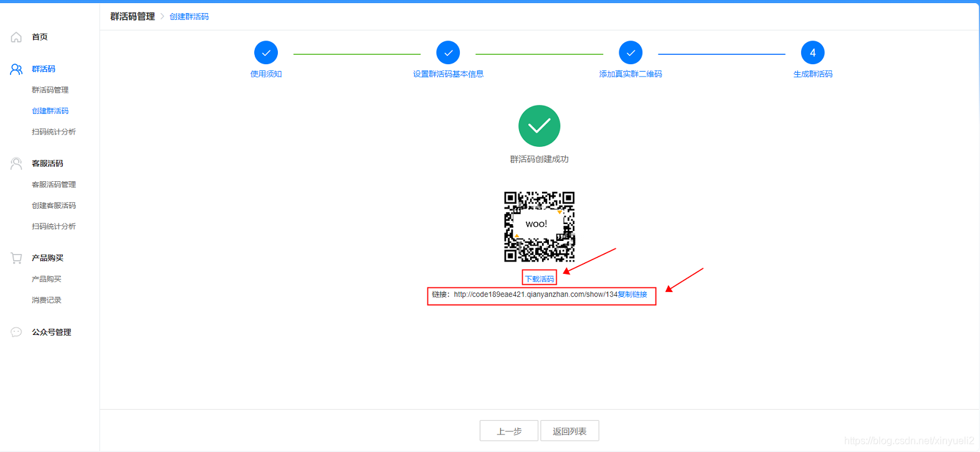Click the 群活码 people icon

coord(16,69)
